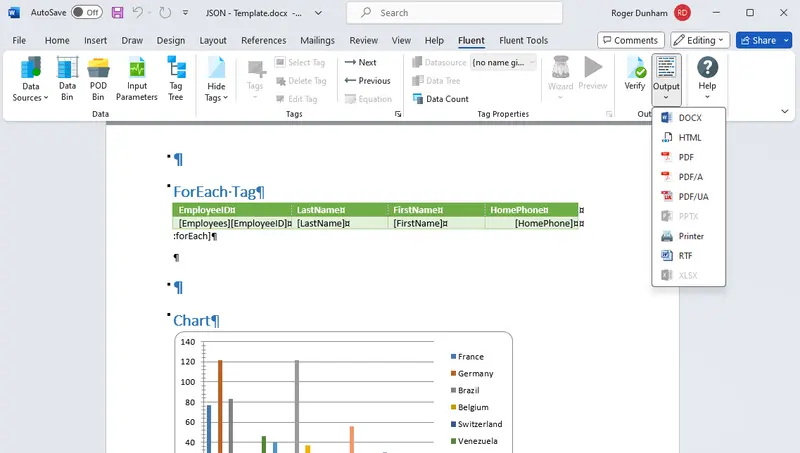Collapse the ribbon with the chevron
Viewport: 800px width, 453px height.
pyautogui.click(x=785, y=111)
